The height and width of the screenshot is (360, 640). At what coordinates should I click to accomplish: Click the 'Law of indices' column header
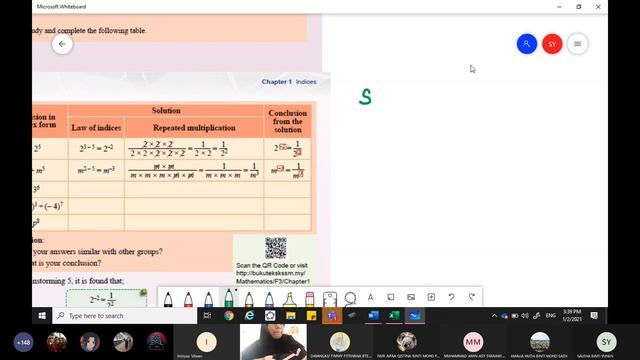pyautogui.click(x=96, y=128)
